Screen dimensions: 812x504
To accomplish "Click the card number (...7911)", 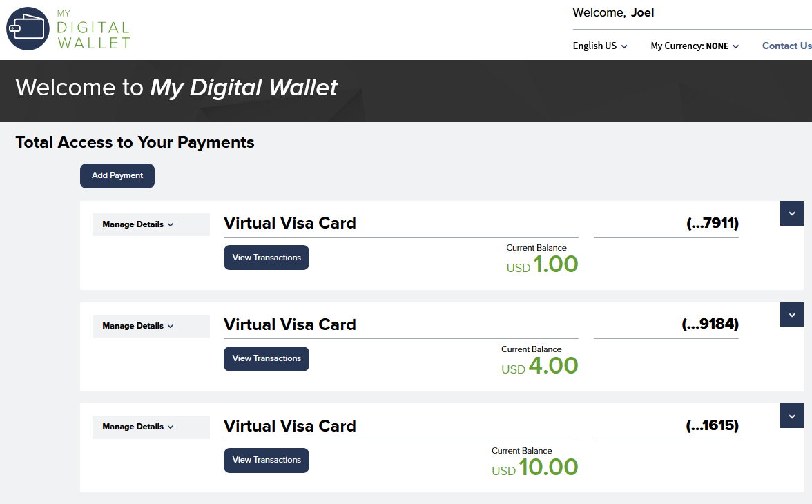I will click(x=713, y=223).
